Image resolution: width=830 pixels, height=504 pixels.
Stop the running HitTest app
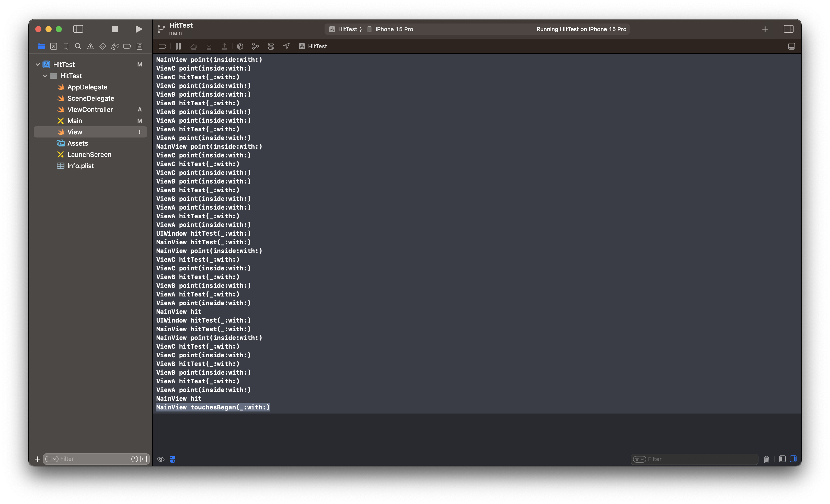[115, 29]
